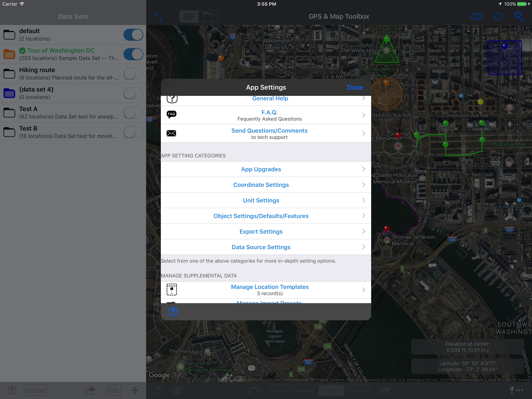The width and height of the screenshot is (532, 399).
Task: Switch map type to Road
Action: tap(280, 390)
